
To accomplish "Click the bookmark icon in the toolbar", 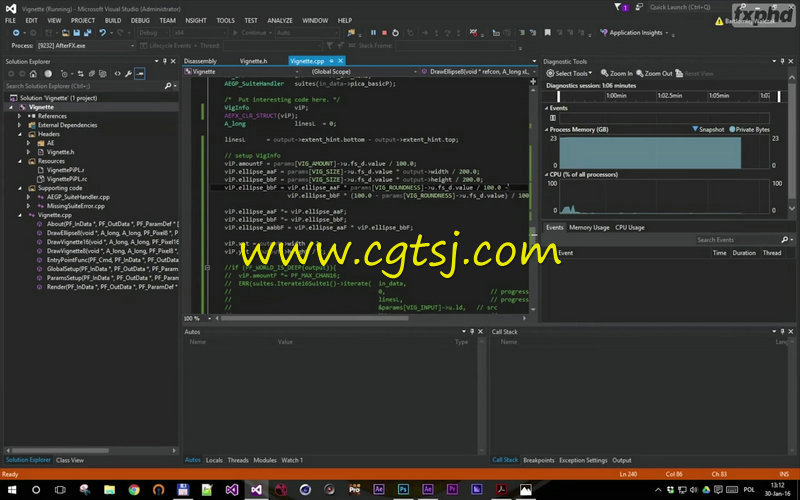I will (547, 33).
